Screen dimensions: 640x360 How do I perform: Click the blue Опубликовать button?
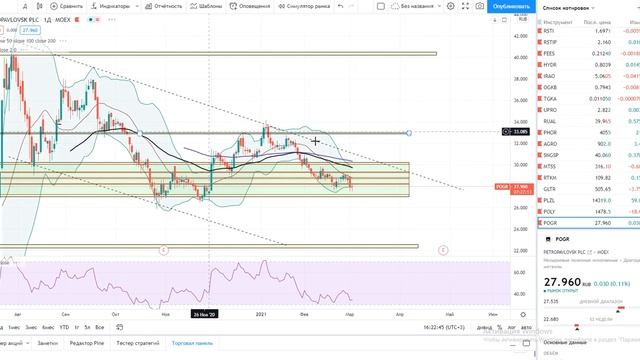(x=511, y=6)
